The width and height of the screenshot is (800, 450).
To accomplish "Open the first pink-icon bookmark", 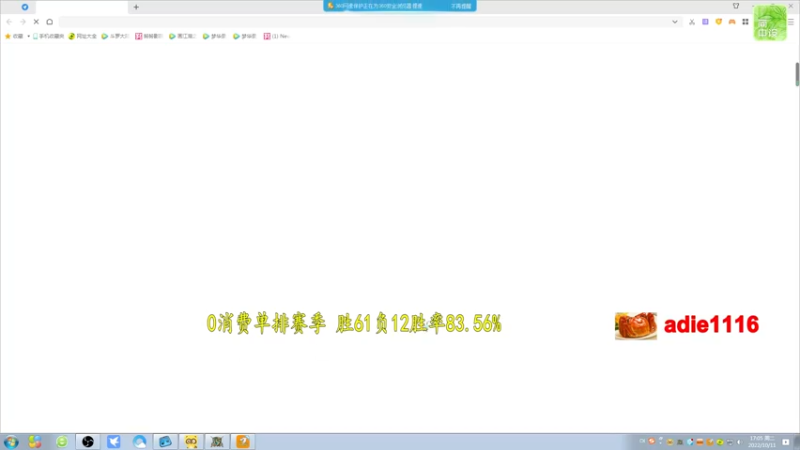I will (148, 36).
